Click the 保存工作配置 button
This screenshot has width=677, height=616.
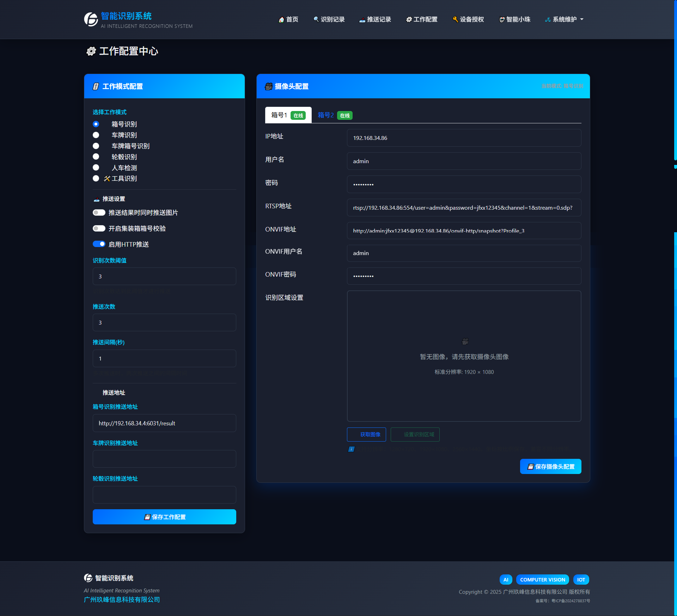[164, 517]
